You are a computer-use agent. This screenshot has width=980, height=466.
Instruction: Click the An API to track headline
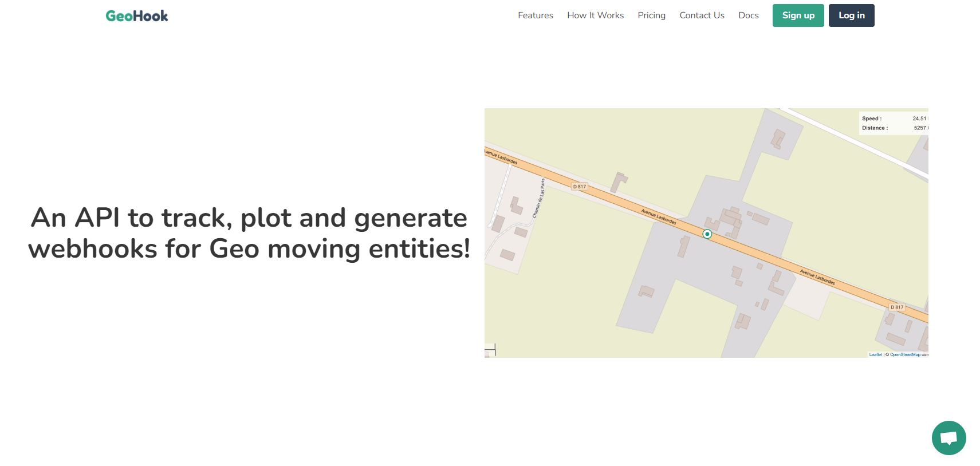249,233
